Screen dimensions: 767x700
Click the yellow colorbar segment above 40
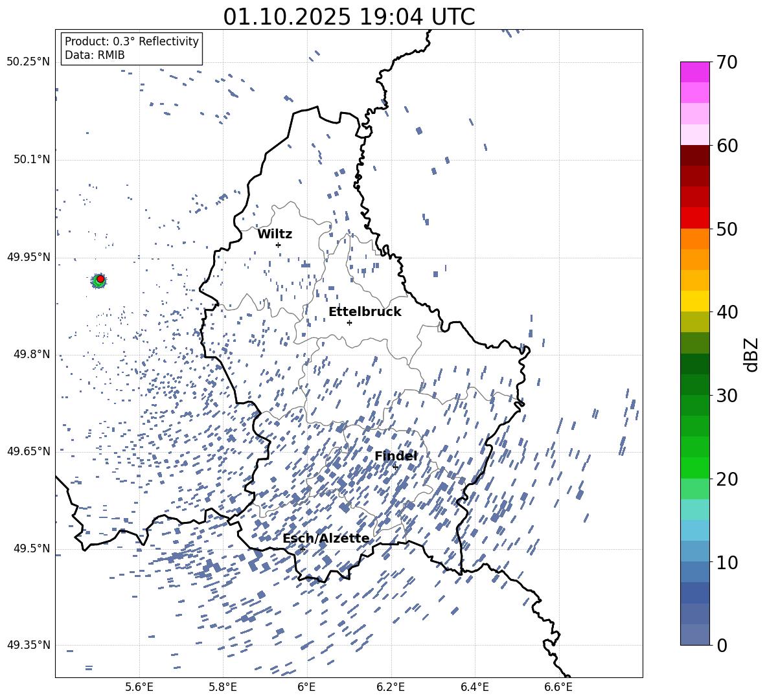[694, 301]
